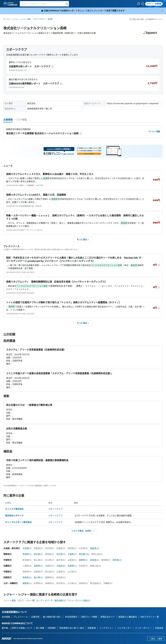166x644 pixels.
Task: Click info icon next to first 0円 price
Action: (x=159, y=265)
